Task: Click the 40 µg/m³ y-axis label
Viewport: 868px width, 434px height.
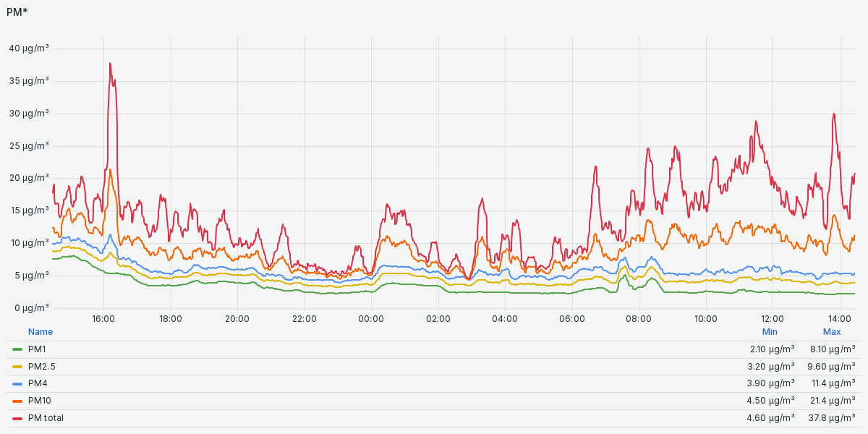Action: (x=29, y=48)
